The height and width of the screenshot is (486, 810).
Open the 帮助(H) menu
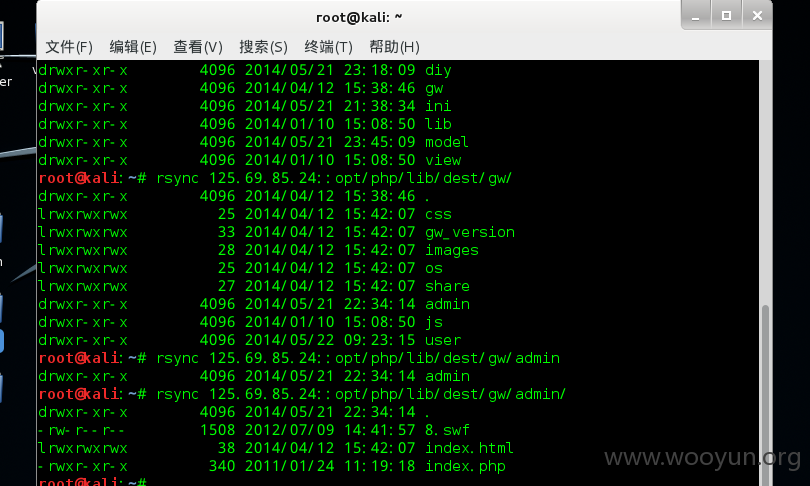[x=394, y=47]
